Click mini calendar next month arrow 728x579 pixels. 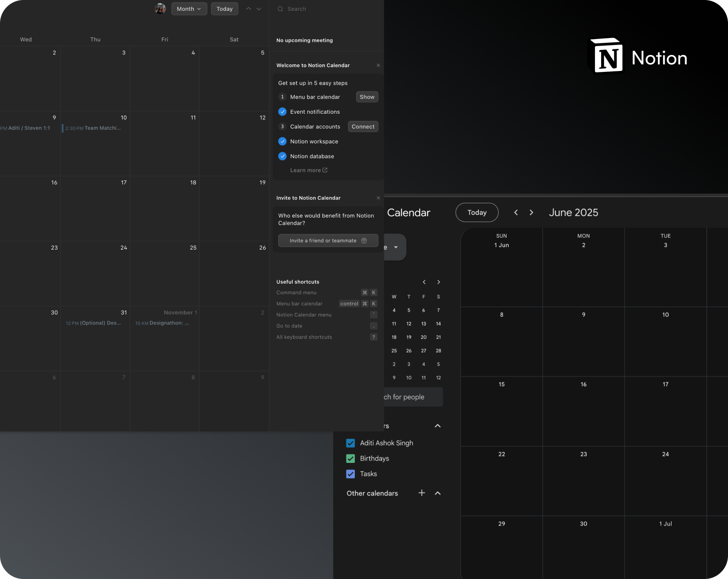click(438, 282)
